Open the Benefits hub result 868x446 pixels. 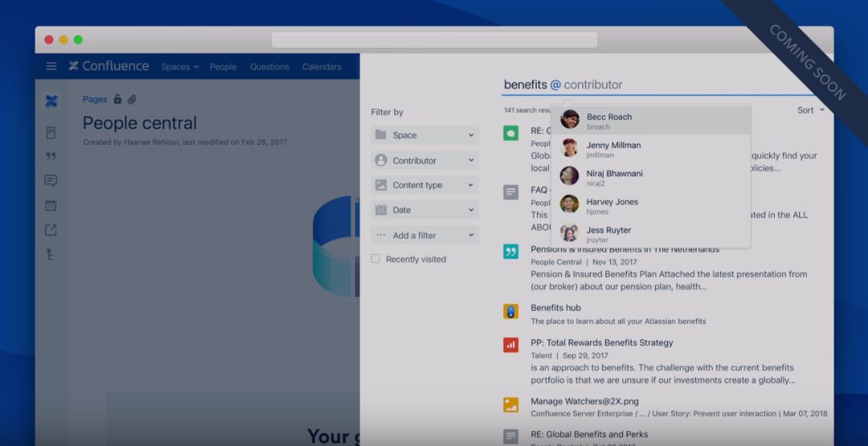pyautogui.click(x=556, y=308)
